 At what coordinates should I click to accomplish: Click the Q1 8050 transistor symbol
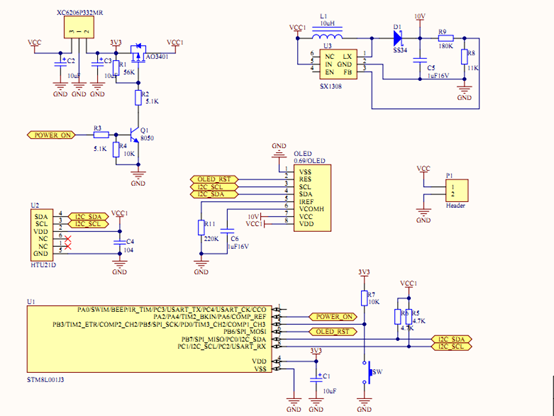pyautogui.click(x=134, y=135)
